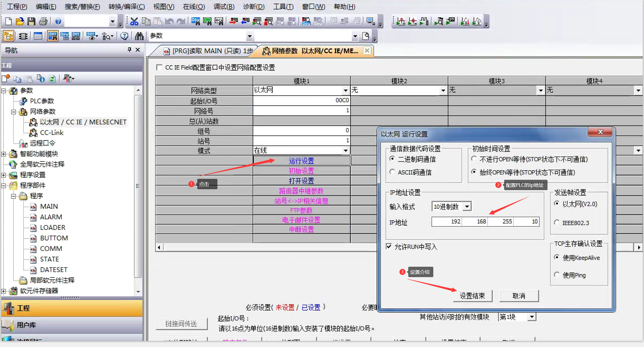This screenshot has height=347, width=644.
Task: Save the project with the floppy disk icon
Action: 31,21
